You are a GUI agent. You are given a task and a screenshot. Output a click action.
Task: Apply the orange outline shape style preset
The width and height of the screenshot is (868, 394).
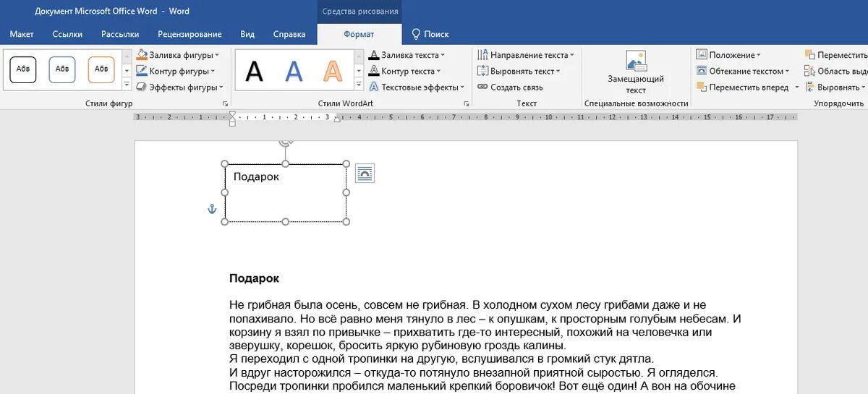[x=101, y=69]
